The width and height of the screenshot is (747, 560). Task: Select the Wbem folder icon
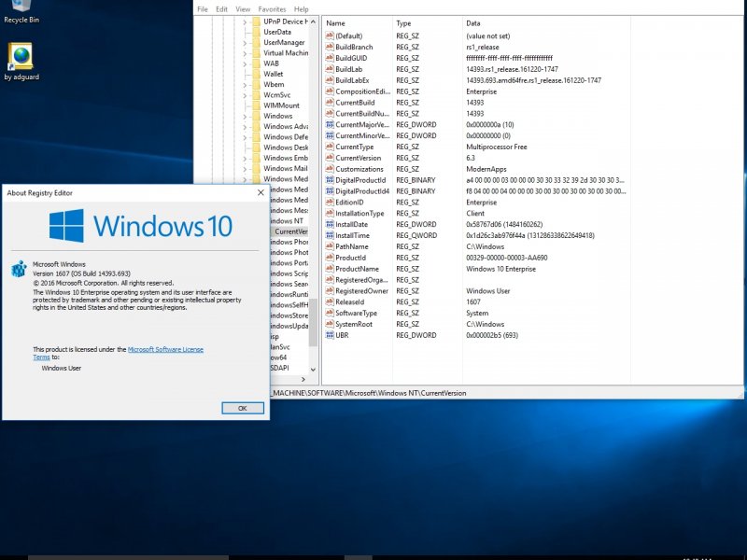click(256, 84)
